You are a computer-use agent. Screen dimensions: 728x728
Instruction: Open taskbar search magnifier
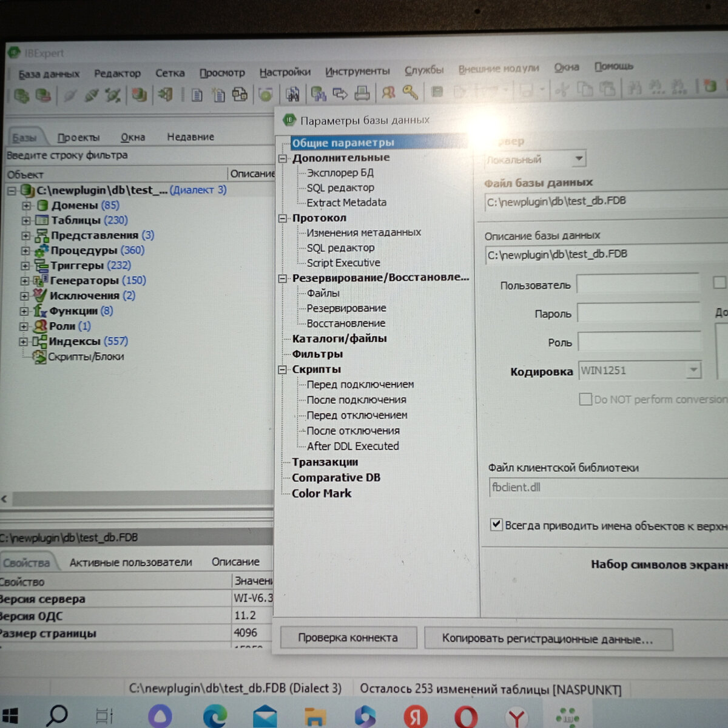pos(57,716)
